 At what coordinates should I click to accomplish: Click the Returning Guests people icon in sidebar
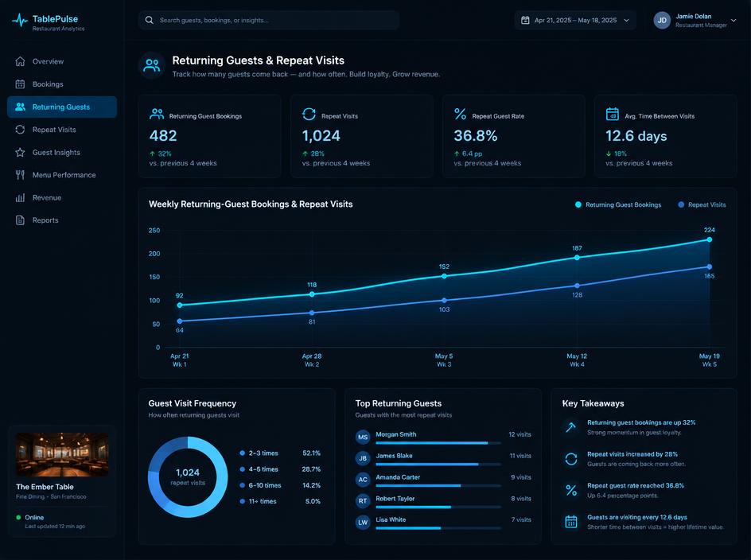click(20, 107)
